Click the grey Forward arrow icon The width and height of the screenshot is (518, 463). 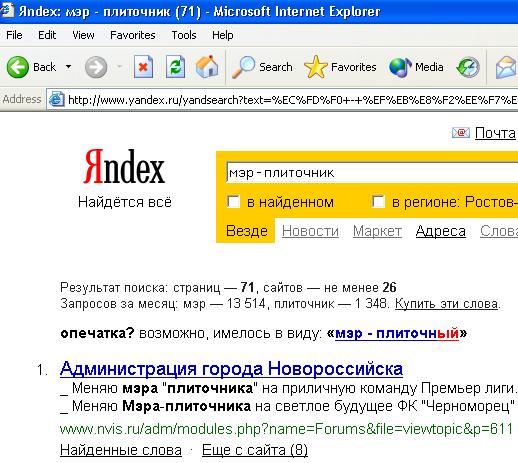(96, 67)
